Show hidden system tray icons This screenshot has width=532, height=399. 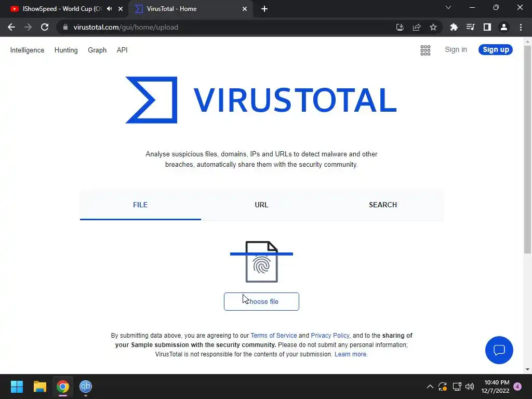(430, 387)
